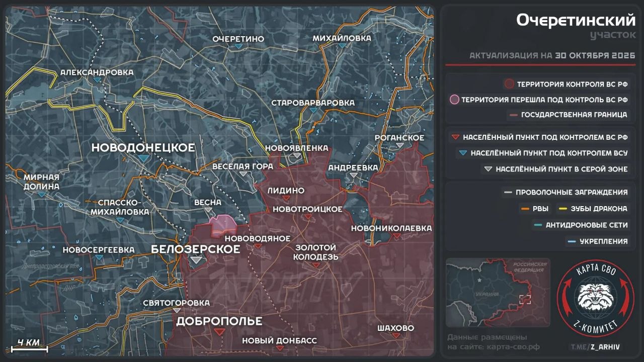Click the red controlled-territory legend circle

[x=509, y=84]
